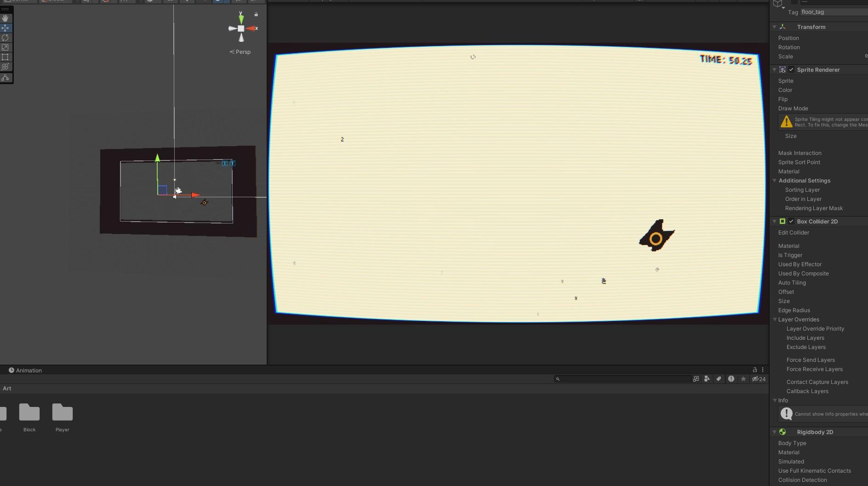The width and height of the screenshot is (868, 486).
Task: Click the Search by Label tag icon
Action: coord(719,379)
